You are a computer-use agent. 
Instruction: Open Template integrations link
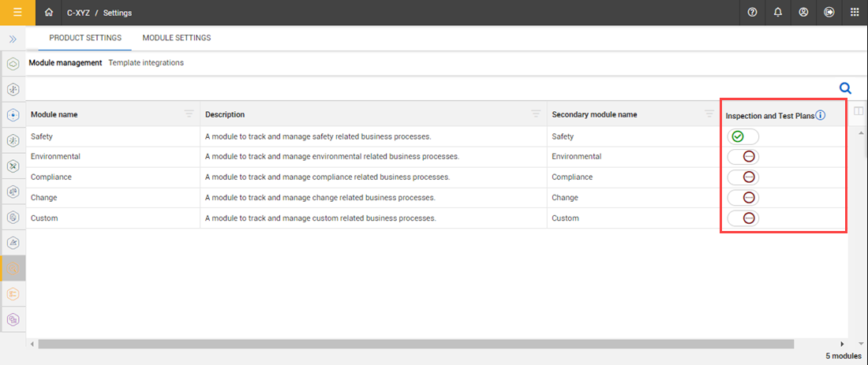tap(146, 62)
